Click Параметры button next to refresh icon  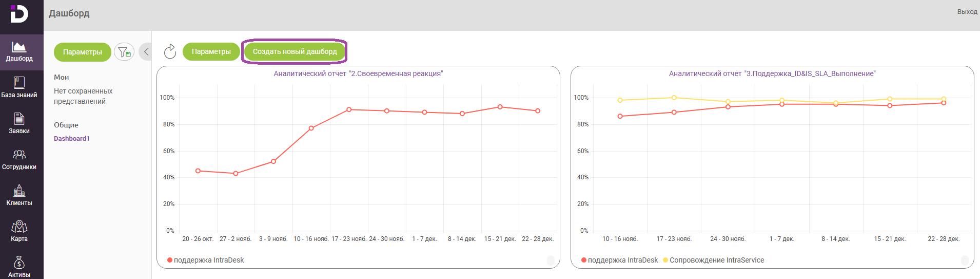coord(211,51)
